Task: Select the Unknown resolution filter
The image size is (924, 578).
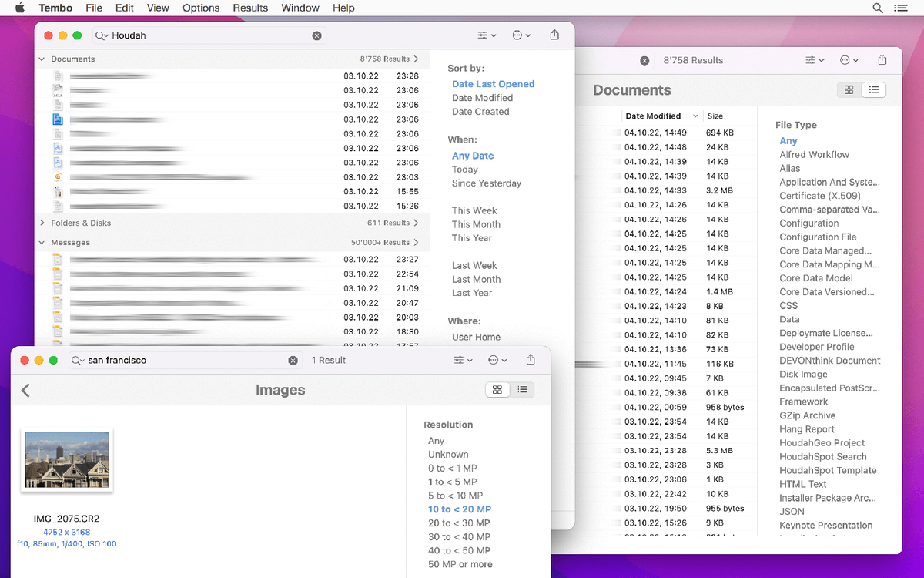Action: 448,455
